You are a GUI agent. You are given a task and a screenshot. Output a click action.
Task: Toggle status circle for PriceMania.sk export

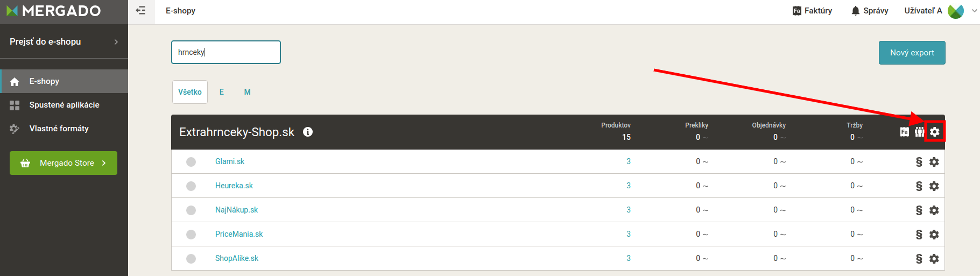click(191, 235)
